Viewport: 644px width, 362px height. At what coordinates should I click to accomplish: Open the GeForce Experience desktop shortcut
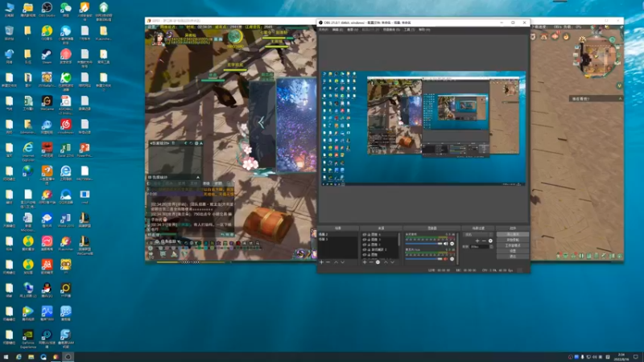27,338
